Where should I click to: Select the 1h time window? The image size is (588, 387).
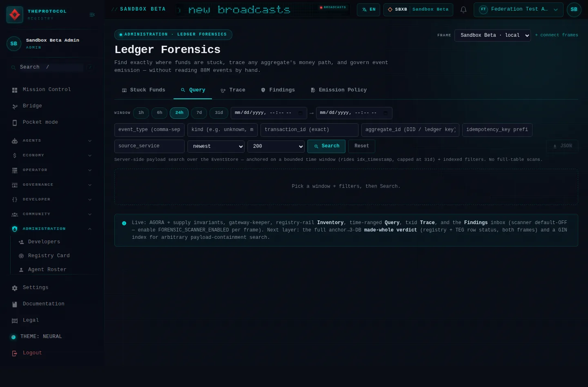(x=141, y=113)
